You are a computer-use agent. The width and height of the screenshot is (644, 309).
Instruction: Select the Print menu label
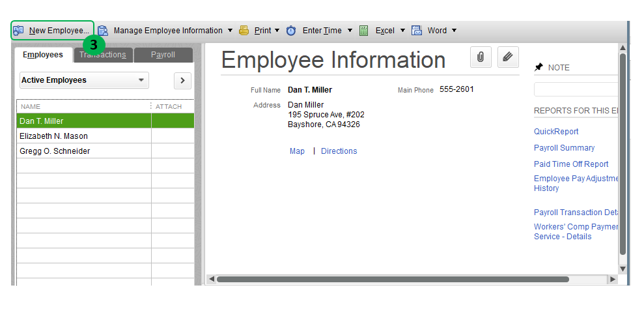263,31
